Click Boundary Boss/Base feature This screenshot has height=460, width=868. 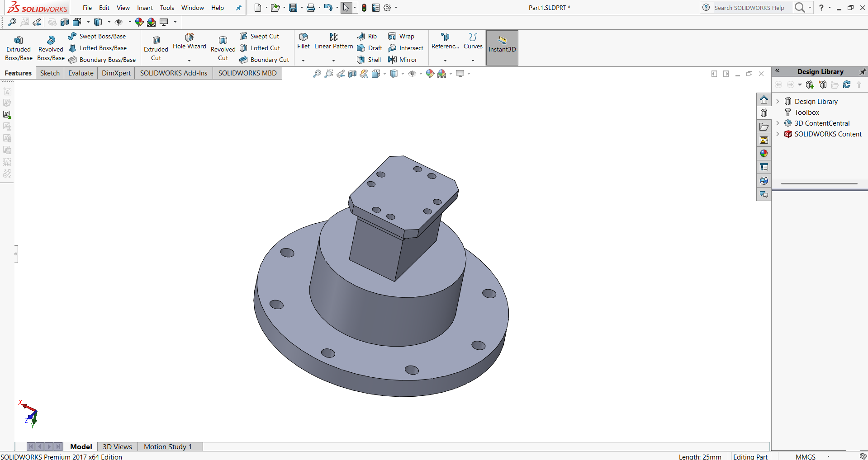pyautogui.click(x=102, y=60)
